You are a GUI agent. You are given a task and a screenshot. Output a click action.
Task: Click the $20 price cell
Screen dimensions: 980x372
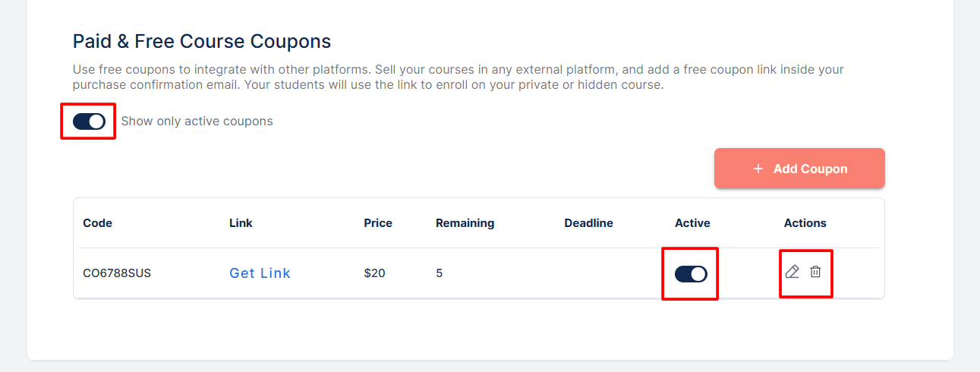coord(374,273)
